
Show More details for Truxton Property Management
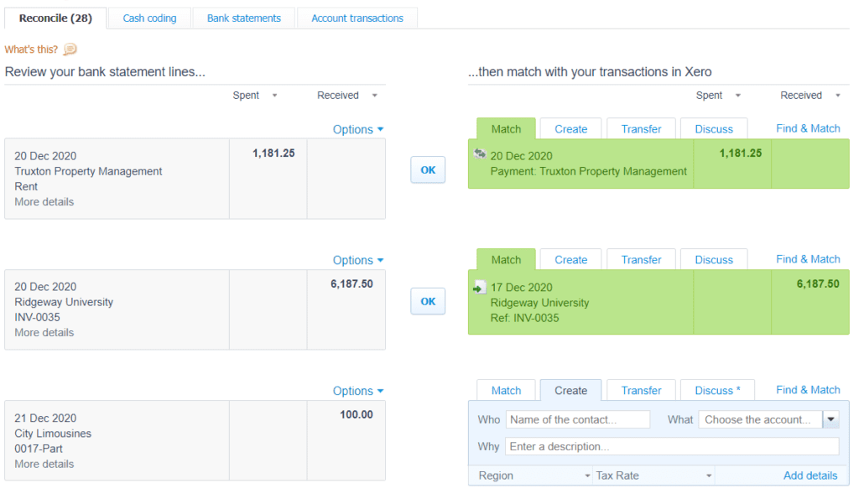(44, 201)
